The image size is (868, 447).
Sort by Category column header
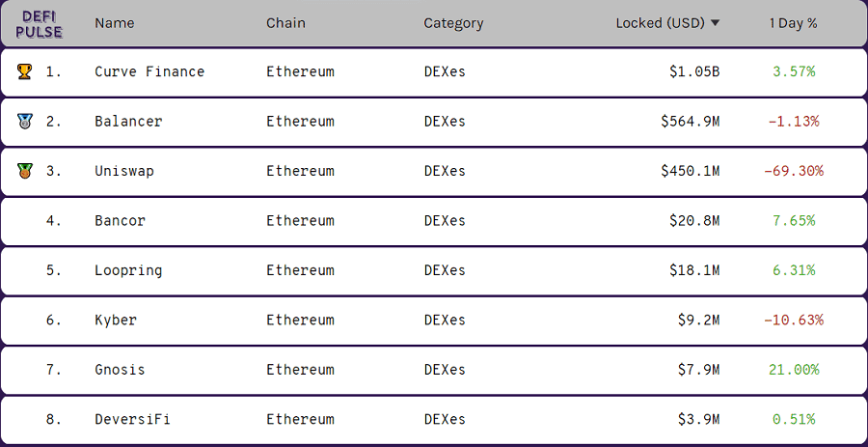[x=453, y=23]
